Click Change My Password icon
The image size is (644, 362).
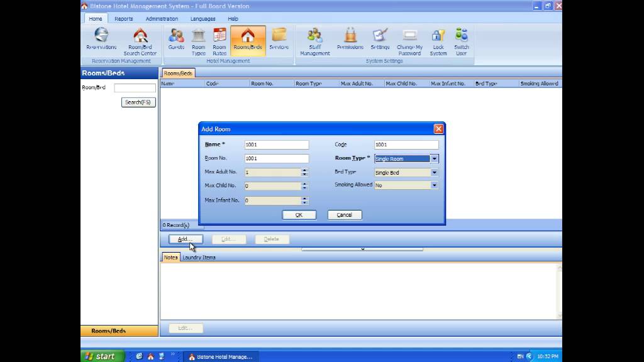409,42
